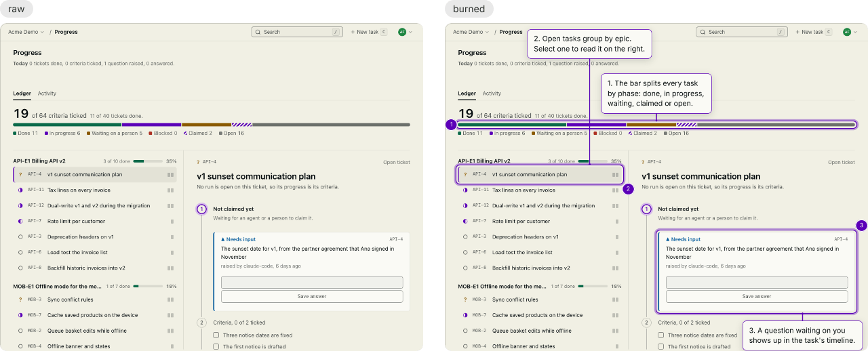Click bar icon on MOB-4 row, raw panel
This screenshot has width=868, height=351.
click(172, 346)
